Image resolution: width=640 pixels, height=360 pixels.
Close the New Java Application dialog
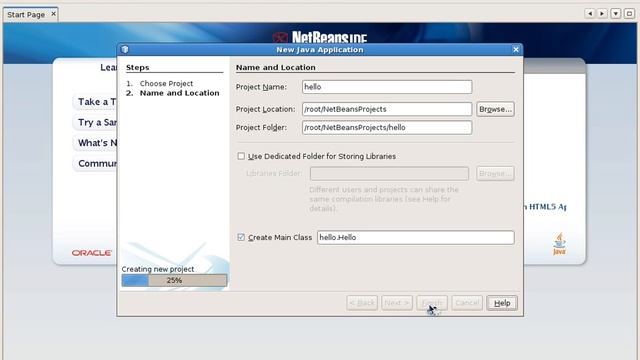(x=516, y=49)
